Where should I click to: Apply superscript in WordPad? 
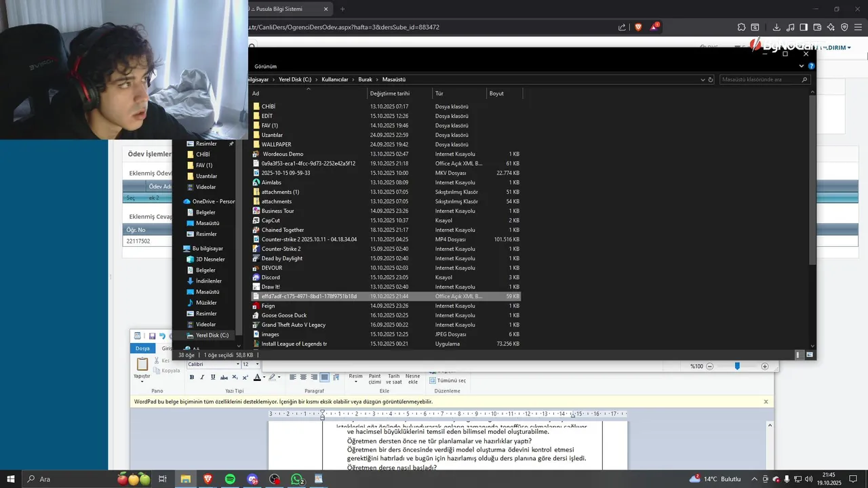point(245,377)
